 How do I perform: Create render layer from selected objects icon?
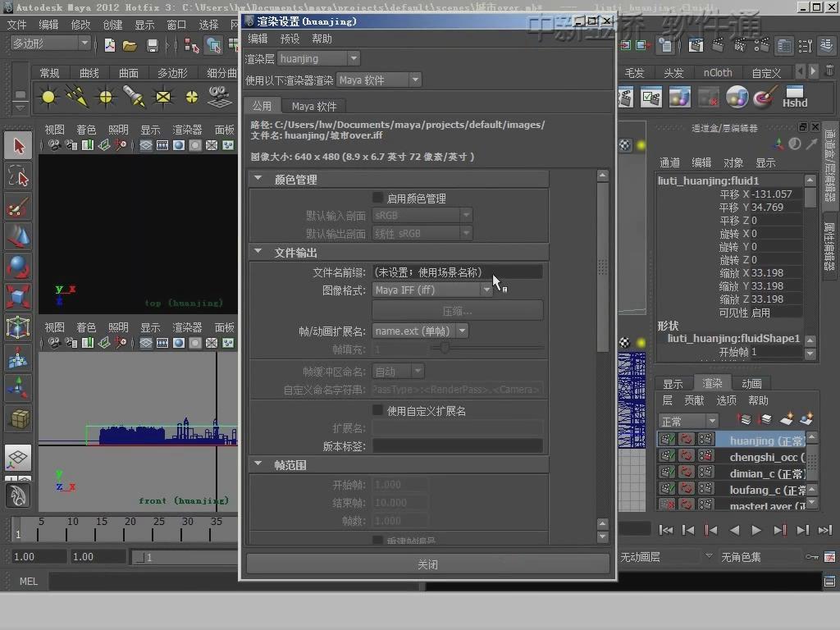point(806,419)
